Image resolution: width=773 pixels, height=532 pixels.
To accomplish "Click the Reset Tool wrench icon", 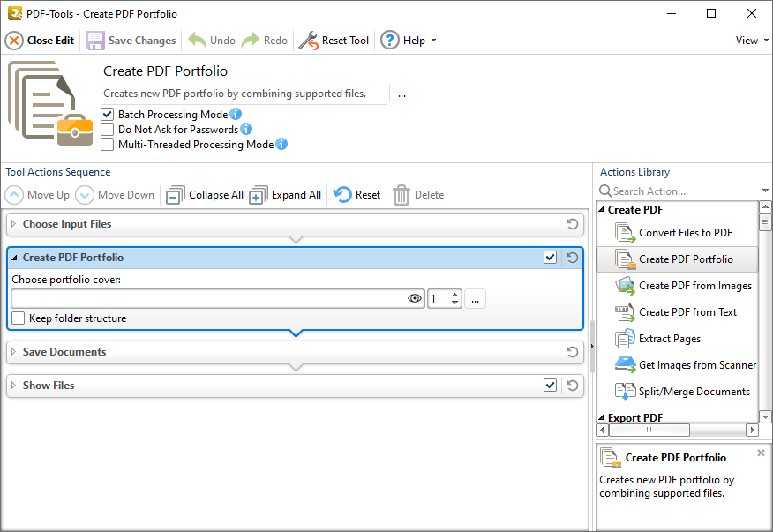I will pyautogui.click(x=309, y=41).
